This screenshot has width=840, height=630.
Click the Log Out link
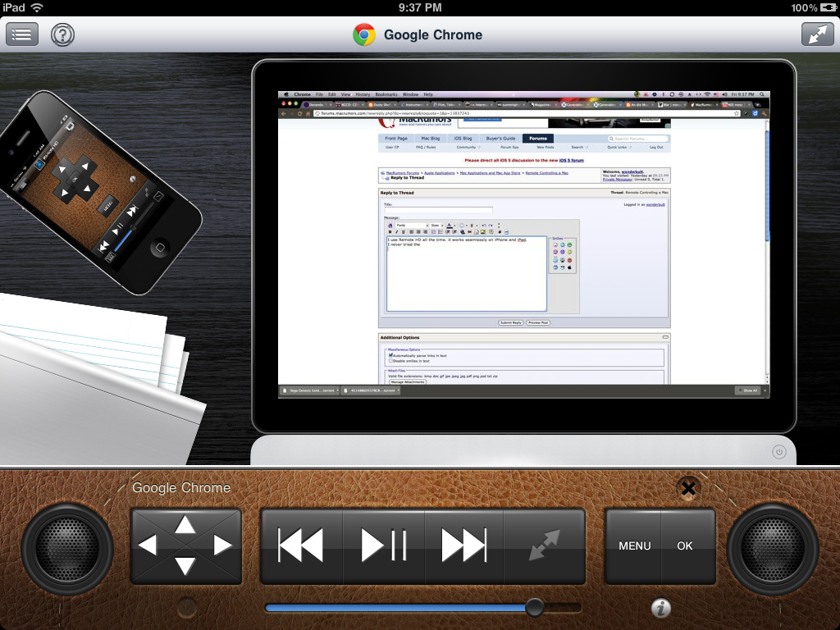656,147
